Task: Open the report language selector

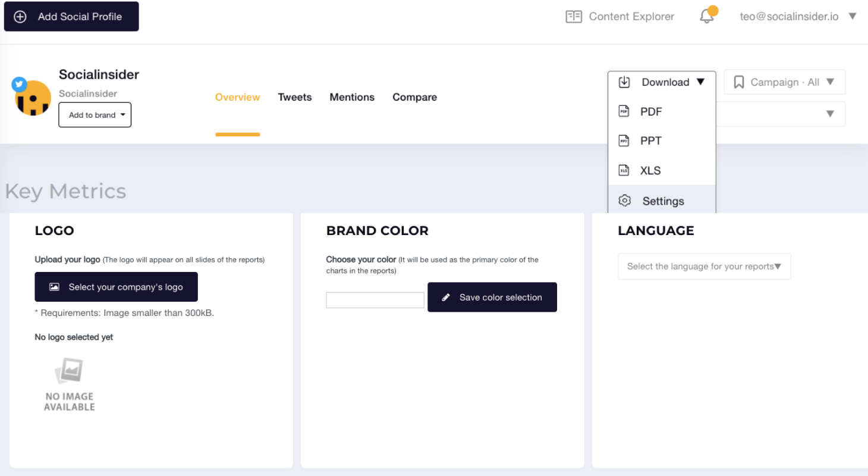Action: (x=705, y=267)
